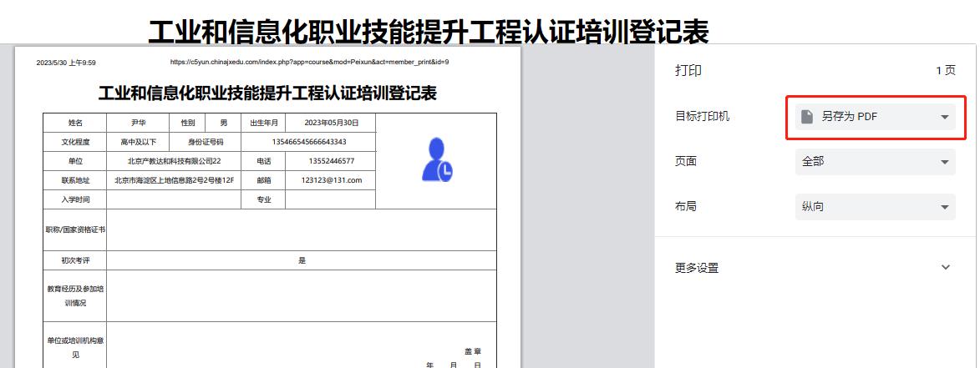Click the 姓名 label cell

(x=75, y=123)
